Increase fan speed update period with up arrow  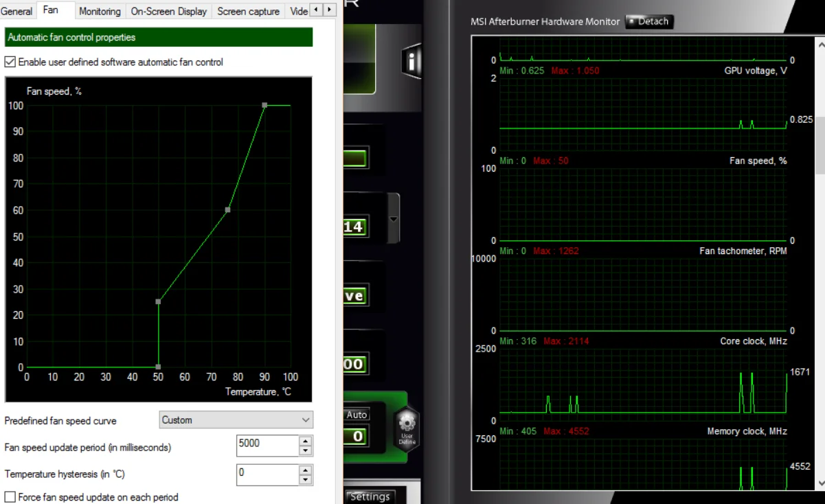pos(306,441)
